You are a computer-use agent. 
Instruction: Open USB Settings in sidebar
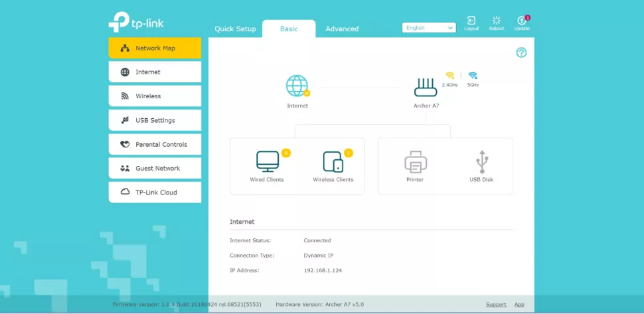[x=155, y=120]
